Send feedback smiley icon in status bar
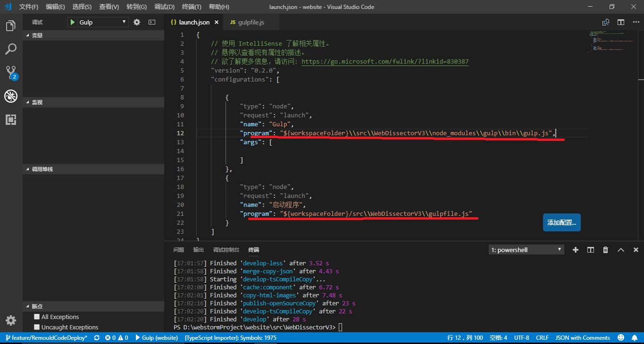This screenshot has width=644, height=344. click(x=621, y=338)
